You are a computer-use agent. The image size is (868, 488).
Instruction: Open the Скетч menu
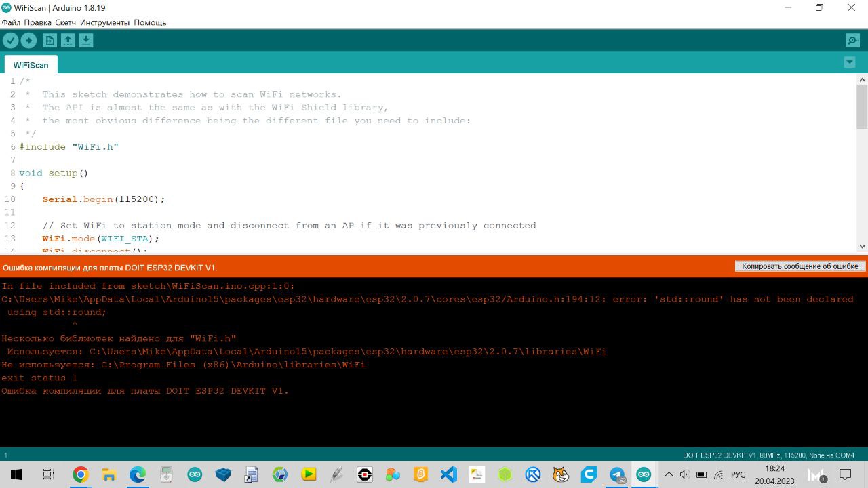coord(66,22)
